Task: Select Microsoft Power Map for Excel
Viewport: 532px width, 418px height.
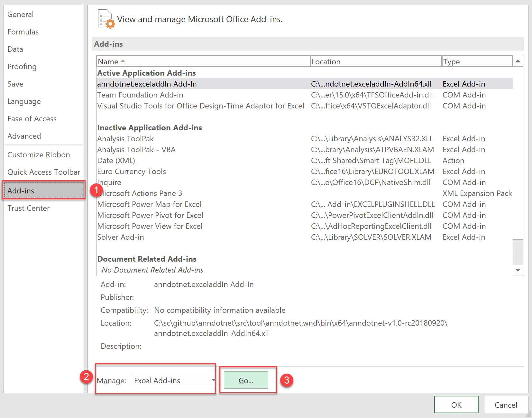Action: point(305,204)
